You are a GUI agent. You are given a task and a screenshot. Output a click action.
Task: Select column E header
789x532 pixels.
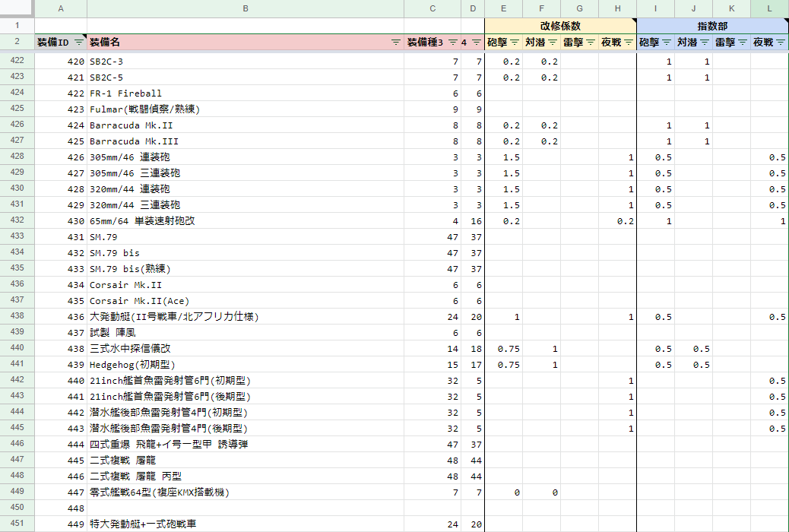504,8
